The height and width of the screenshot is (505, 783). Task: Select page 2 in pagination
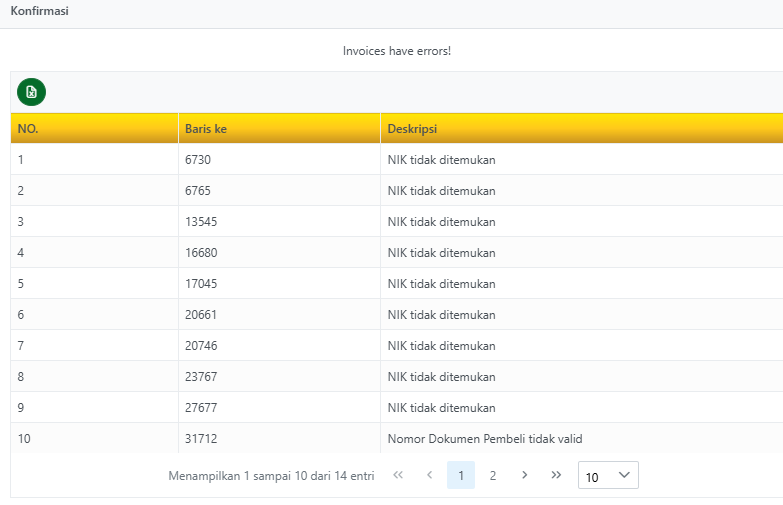(x=493, y=475)
